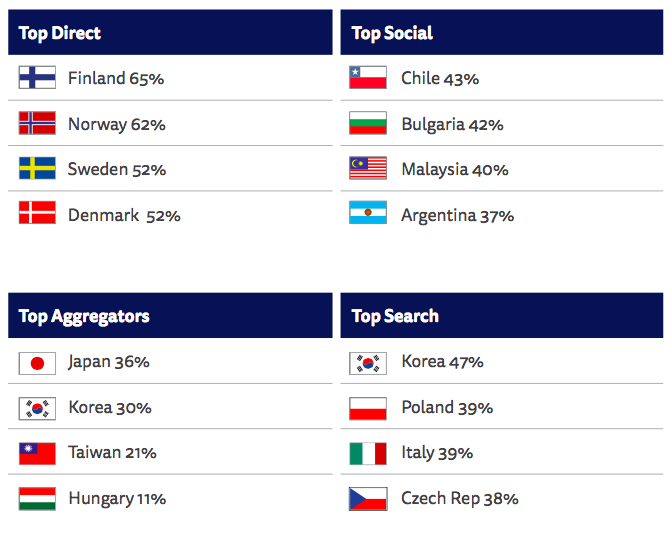Screen dimensions: 672x549
Task: Select the Poland 39% text
Action: [447, 407]
